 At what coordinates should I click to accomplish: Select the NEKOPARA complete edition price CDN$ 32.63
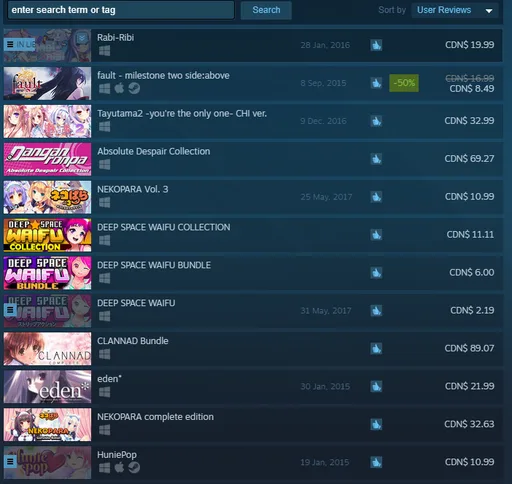point(469,424)
